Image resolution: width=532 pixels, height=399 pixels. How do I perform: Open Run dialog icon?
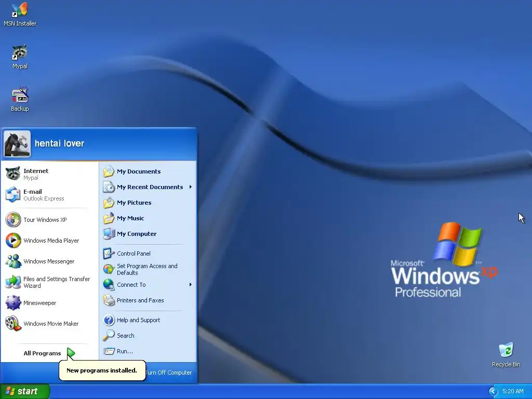click(109, 351)
